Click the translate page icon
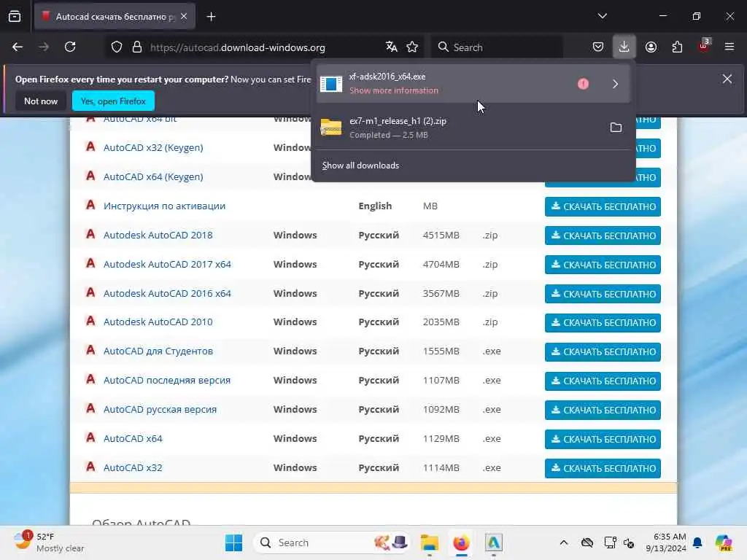 point(392,47)
